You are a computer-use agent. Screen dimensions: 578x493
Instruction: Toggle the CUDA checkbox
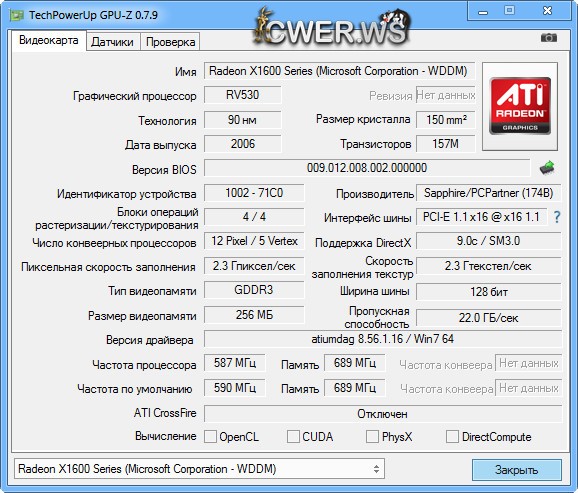coord(293,437)
